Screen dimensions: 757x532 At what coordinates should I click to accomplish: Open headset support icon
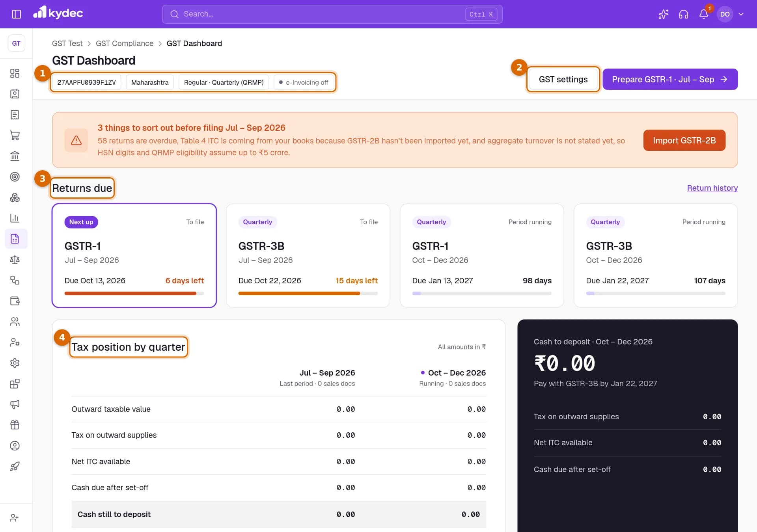(x=683, y=14)
